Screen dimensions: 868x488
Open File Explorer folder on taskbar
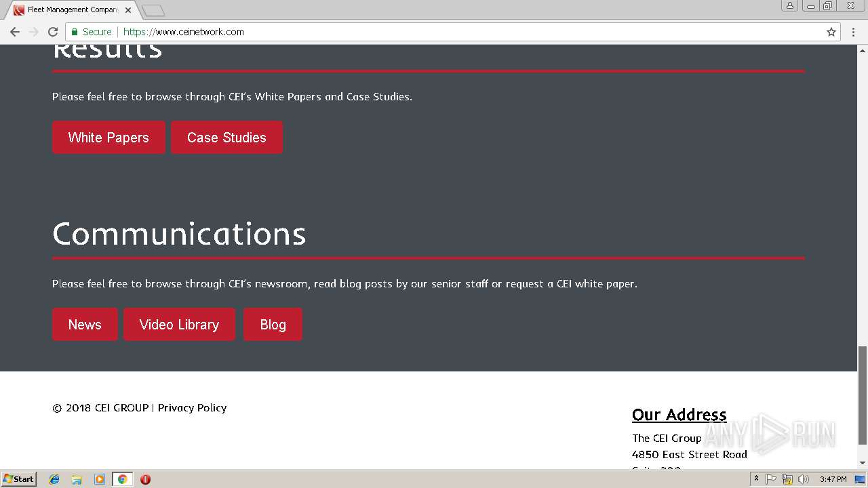click(x=77, y=479)
